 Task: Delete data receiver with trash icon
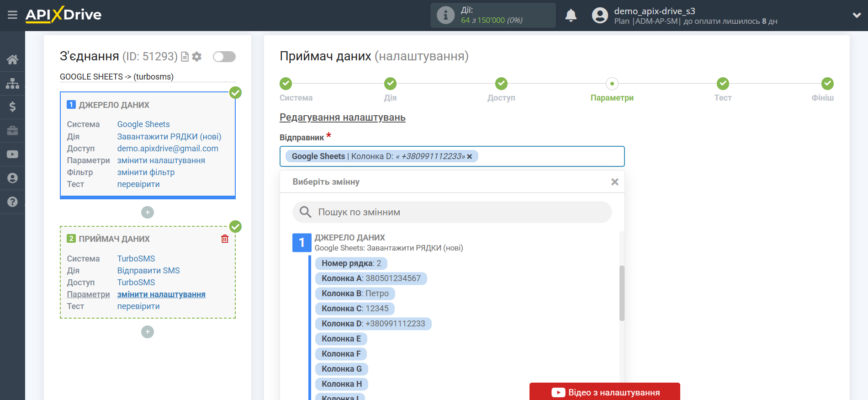pyautogui.click(x=225, y=239)
